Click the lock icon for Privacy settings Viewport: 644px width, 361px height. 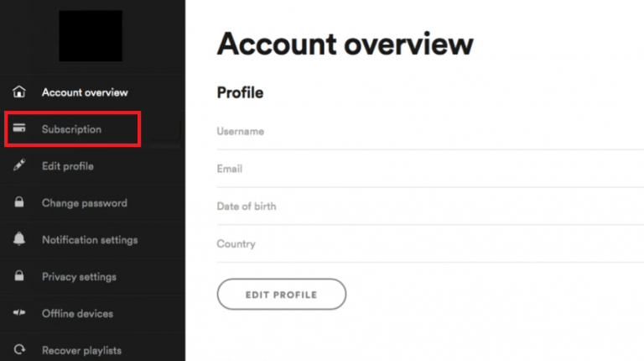pyautogui.click(x=19, y=275)
